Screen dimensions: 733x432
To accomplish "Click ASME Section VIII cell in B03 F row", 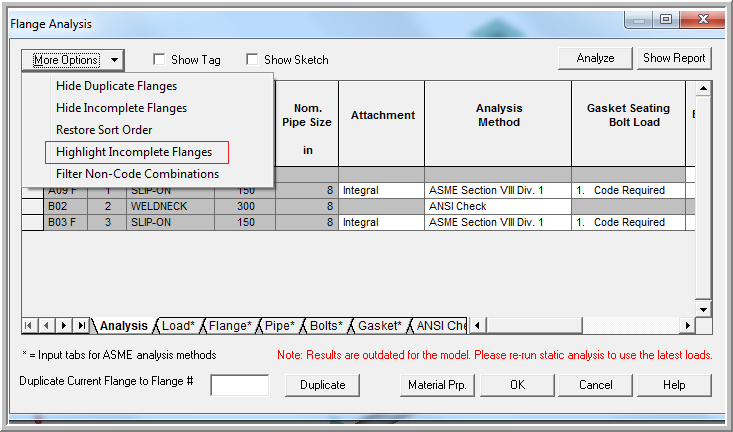I will point(498,222).
